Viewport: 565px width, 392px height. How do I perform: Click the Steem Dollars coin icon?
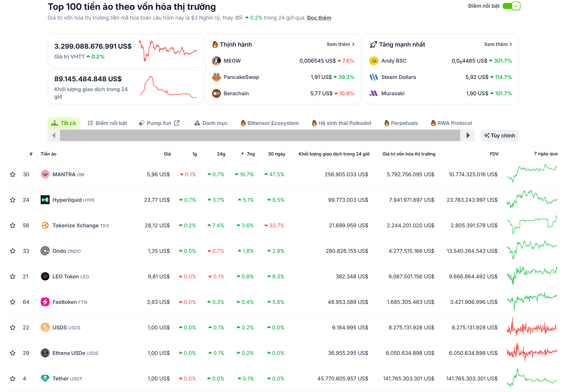tap(374, 77)
